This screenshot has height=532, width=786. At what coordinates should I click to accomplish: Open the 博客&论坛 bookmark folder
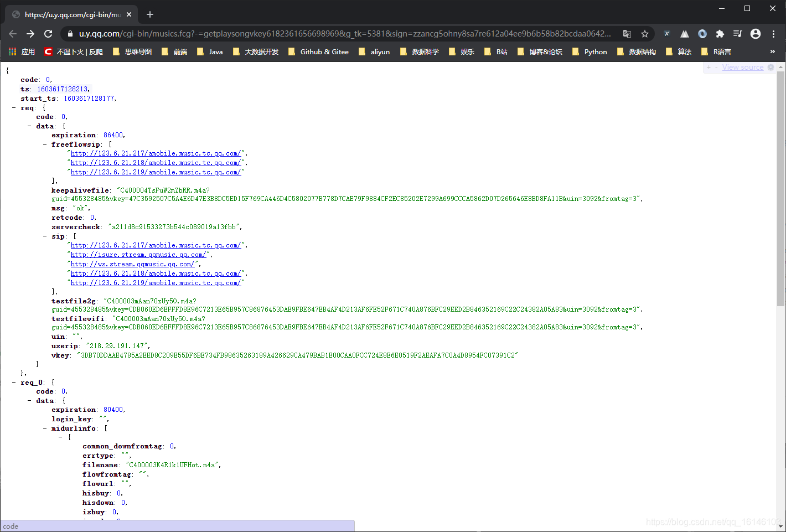[x=540, y=51]
